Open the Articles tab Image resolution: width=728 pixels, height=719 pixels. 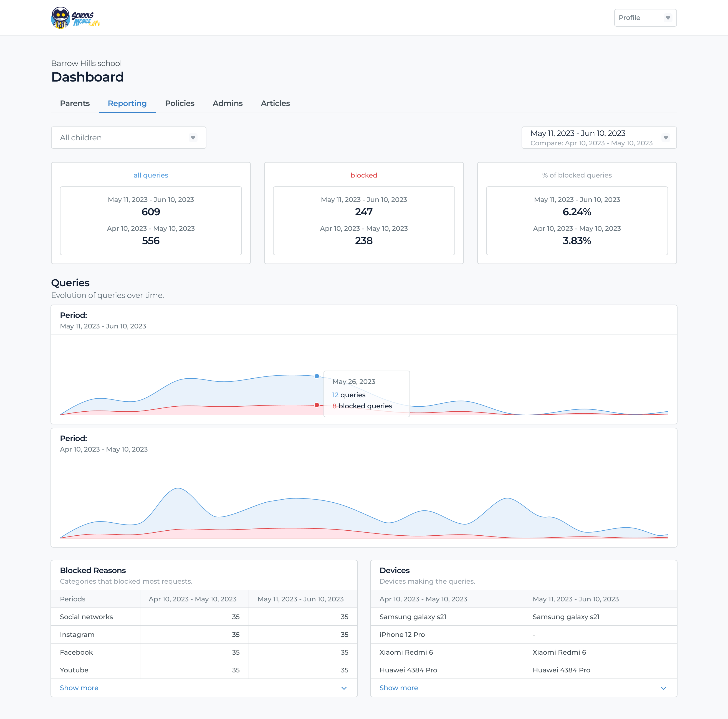coord(275,103)
